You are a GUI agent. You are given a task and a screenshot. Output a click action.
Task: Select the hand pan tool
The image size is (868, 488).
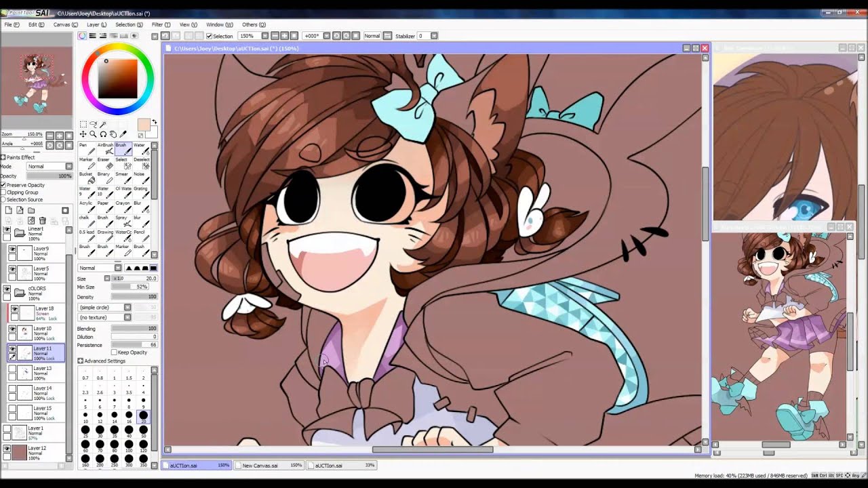click(x=113, y=134)
